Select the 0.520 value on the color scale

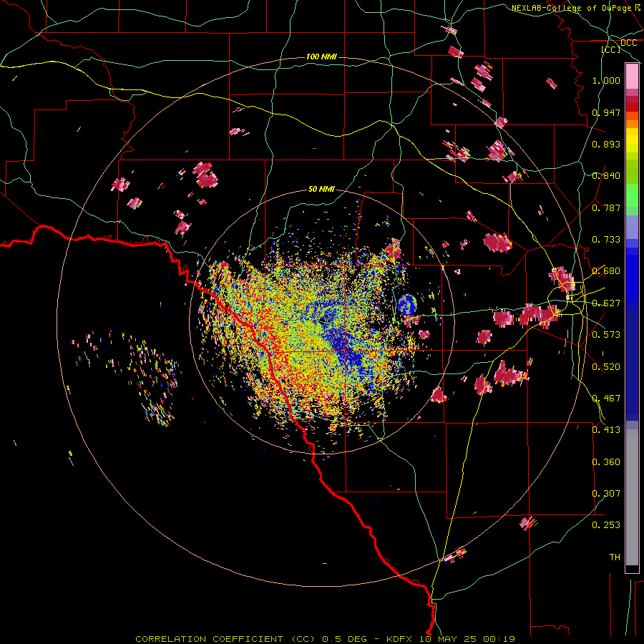pyautogui.click(x=606, y=367)
